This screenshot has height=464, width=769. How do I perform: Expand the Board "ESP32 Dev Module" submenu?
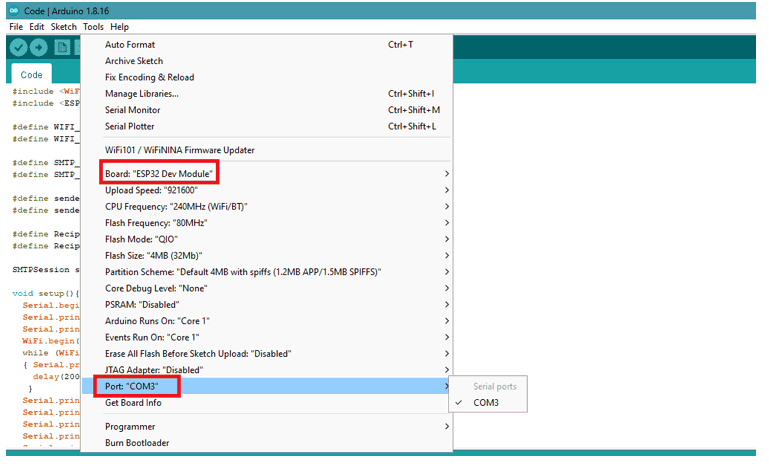coord(160,173)
